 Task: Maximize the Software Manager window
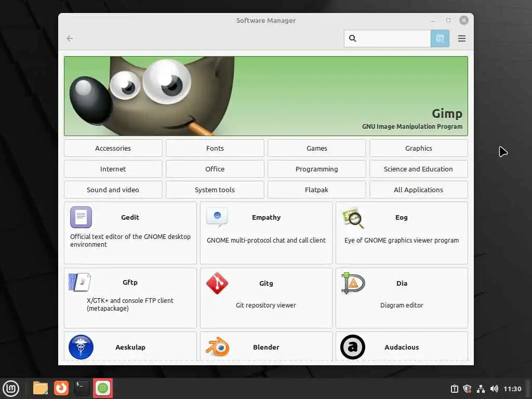click(x=448, y=20)
